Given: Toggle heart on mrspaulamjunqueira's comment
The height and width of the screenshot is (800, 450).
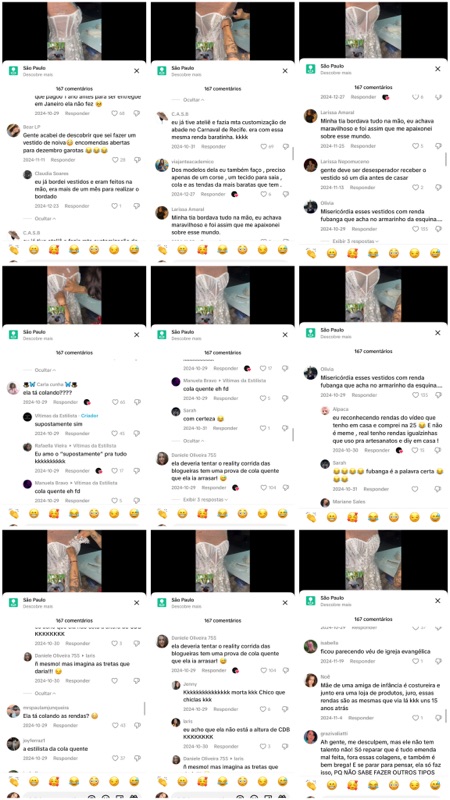Looking at the screenshot, I should [x=115, y=725].
